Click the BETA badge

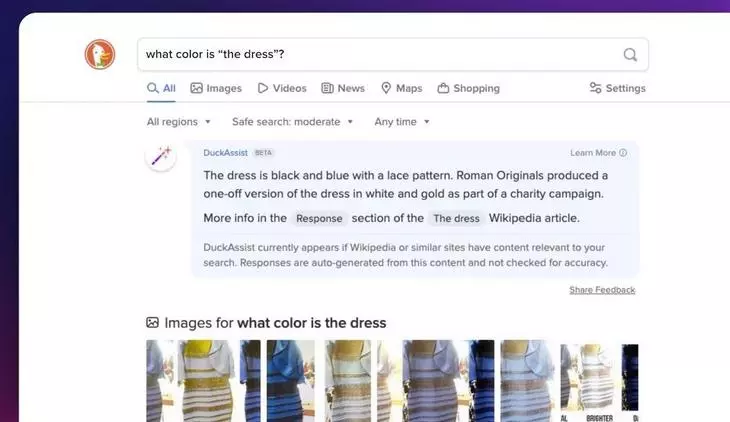(263, 153)
